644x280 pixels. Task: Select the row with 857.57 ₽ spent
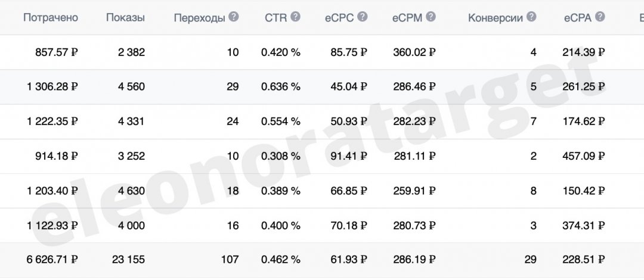tap(322, 52)
